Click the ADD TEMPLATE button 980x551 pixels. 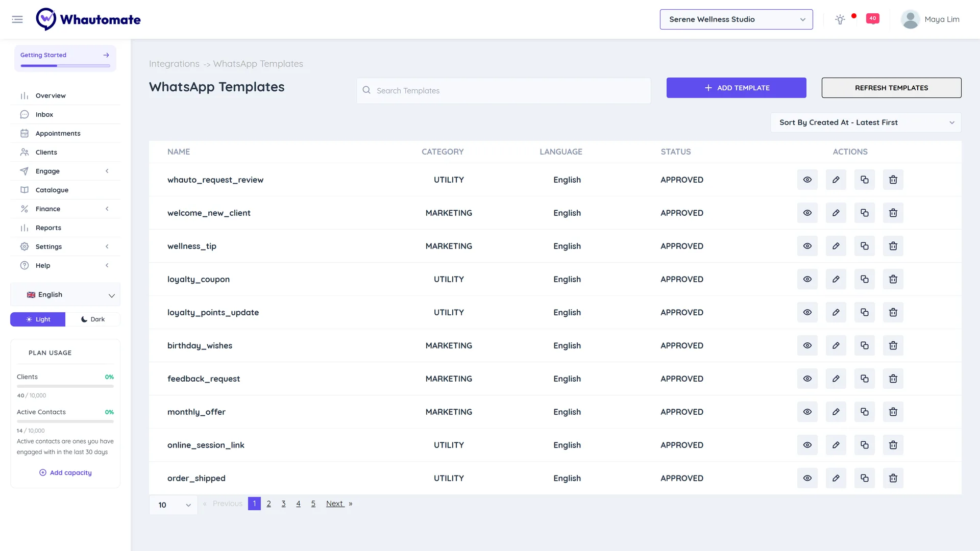click(736, 88)
